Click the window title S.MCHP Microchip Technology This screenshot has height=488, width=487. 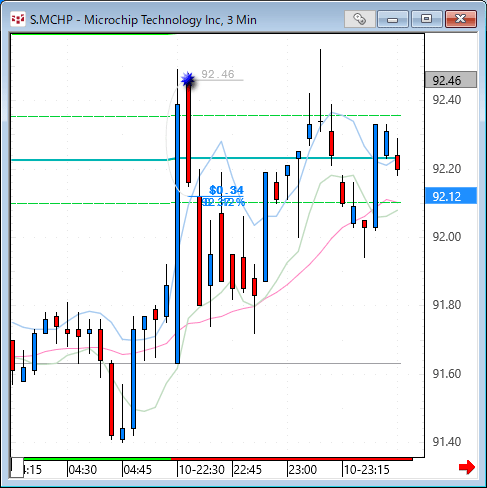pos(143,20)
